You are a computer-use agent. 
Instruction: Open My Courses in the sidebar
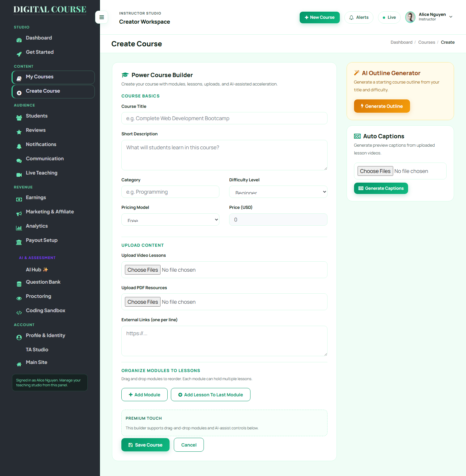(53, 77)
